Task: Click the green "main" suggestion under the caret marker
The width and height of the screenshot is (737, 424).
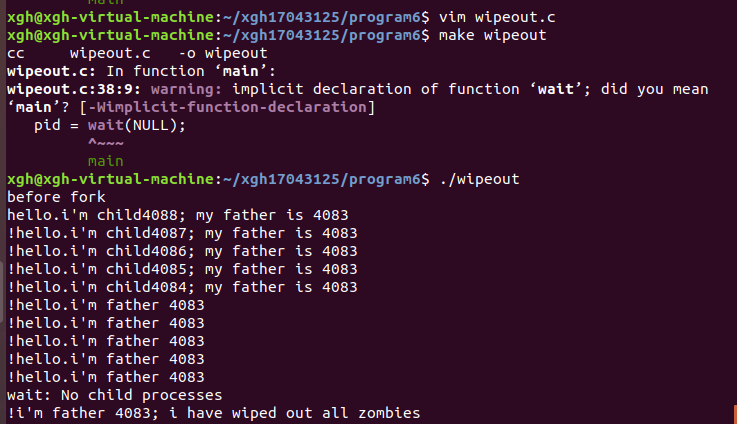Action: [x=106, y=161]
